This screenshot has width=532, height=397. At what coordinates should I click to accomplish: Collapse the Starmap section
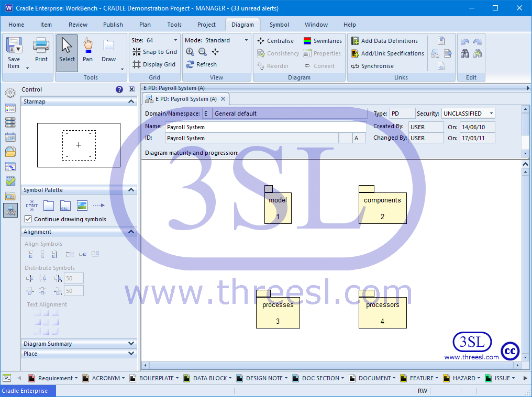coord(131,101)
